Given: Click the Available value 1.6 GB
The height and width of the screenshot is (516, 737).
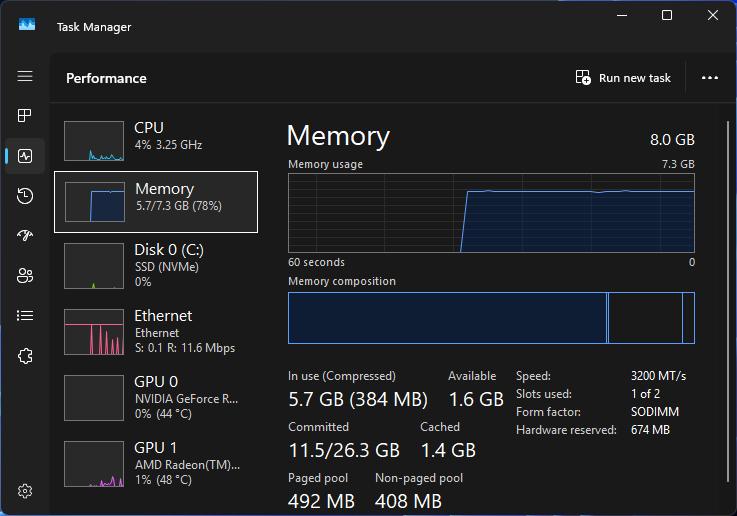Looking at the screenshot, I should 476,399.
